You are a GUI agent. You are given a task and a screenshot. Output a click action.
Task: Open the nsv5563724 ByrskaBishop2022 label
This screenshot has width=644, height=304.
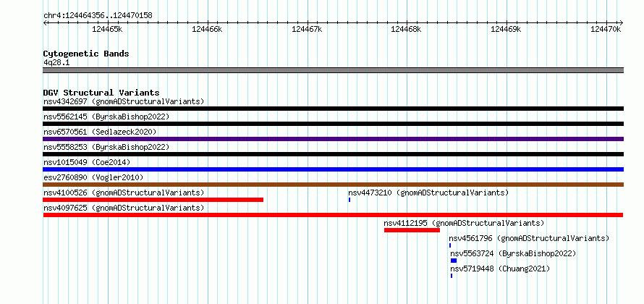pos(514,253)
